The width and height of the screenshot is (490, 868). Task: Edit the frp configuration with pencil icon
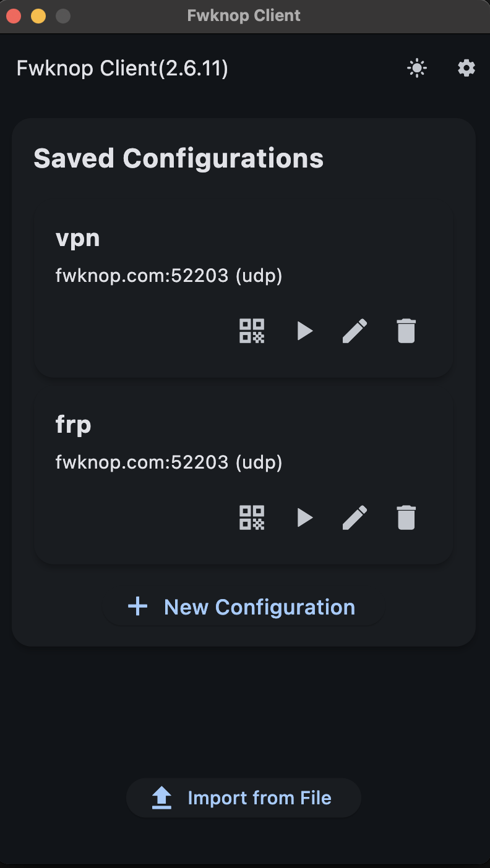tap(355, 517)
